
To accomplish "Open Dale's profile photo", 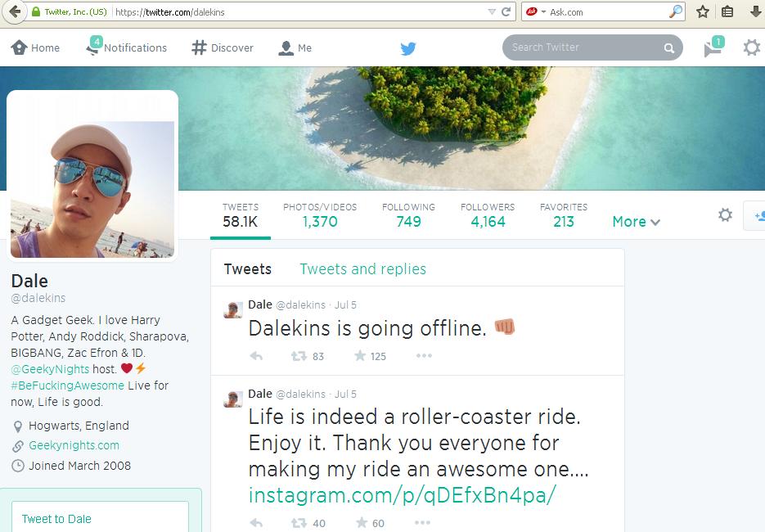I will [92, 176].
